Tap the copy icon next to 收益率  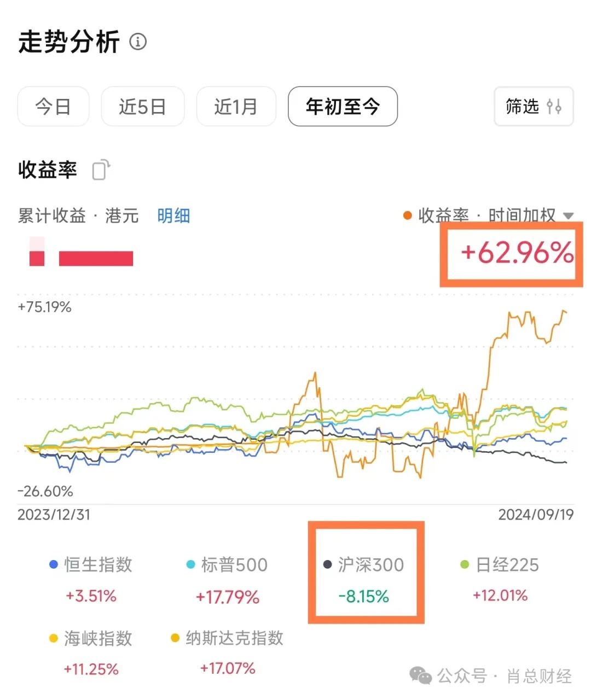(x=101, y=170)
